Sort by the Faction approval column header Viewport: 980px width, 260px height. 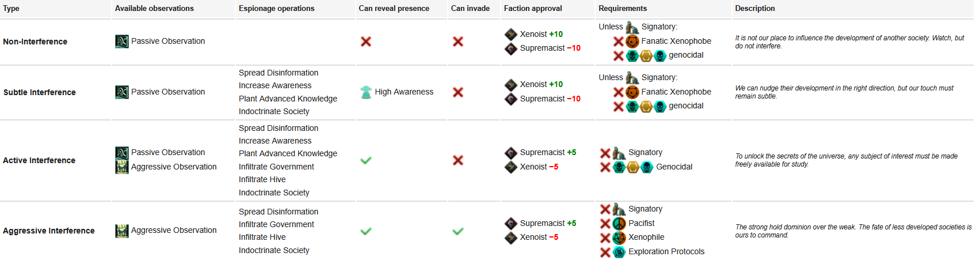533,9
